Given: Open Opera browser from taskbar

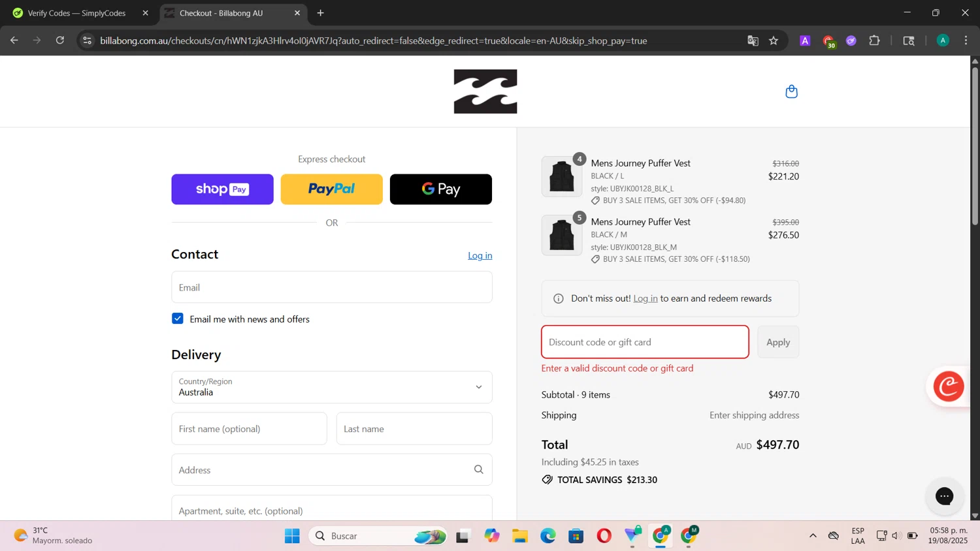Looking at the screenshot, I should [x=604, y=536].
